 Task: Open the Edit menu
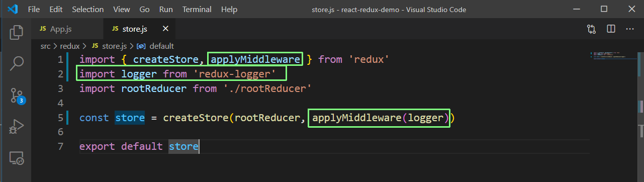click(x=56, y=10)
